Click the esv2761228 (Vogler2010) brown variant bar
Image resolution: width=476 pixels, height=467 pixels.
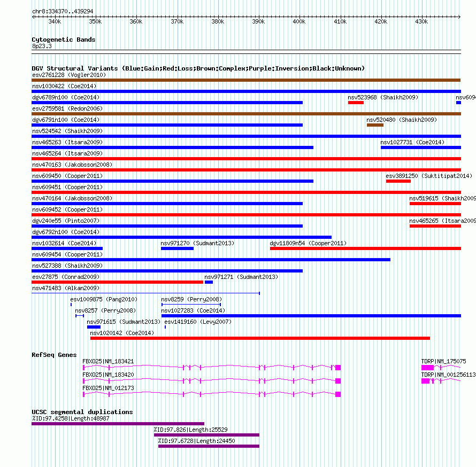(x=246, y=80)
